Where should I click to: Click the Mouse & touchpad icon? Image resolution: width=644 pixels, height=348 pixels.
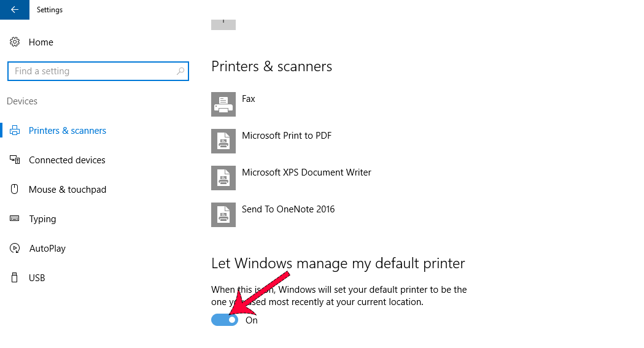click(x=14, y=189)
